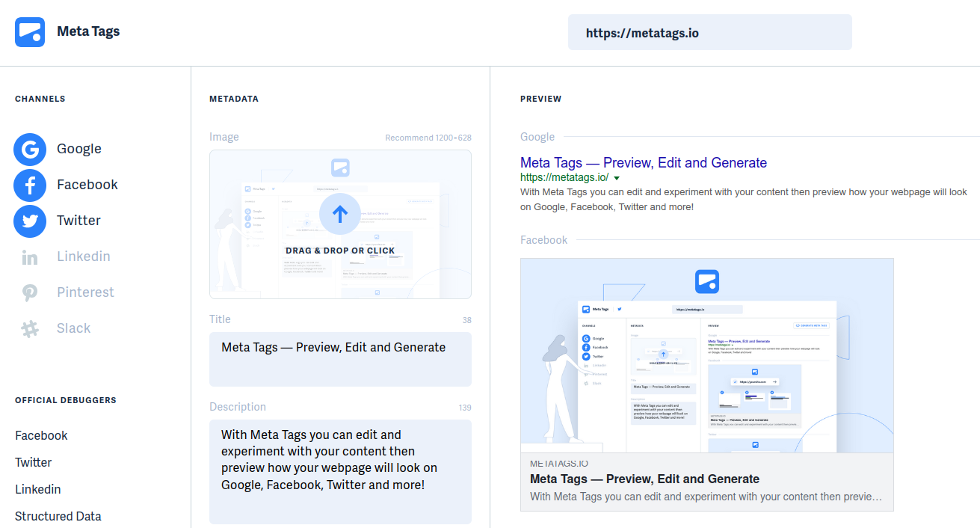Viewport: 980px width, 528px height.
Task: Click the Meta Tags brand name
Action: pyautogui.click(x=88, y=31)
